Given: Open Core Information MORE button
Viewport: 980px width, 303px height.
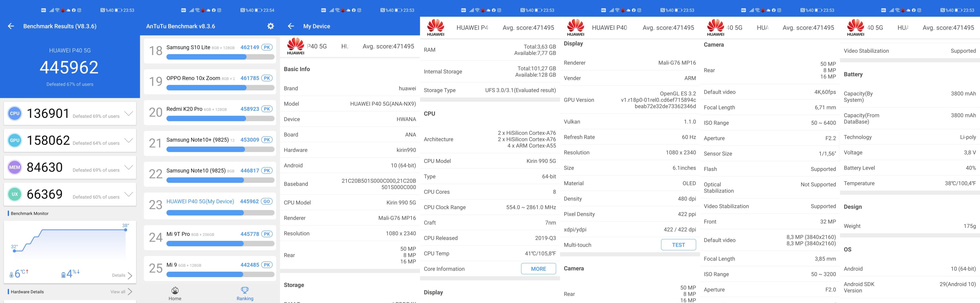Looking at the screenshot, I should [538, 269].
